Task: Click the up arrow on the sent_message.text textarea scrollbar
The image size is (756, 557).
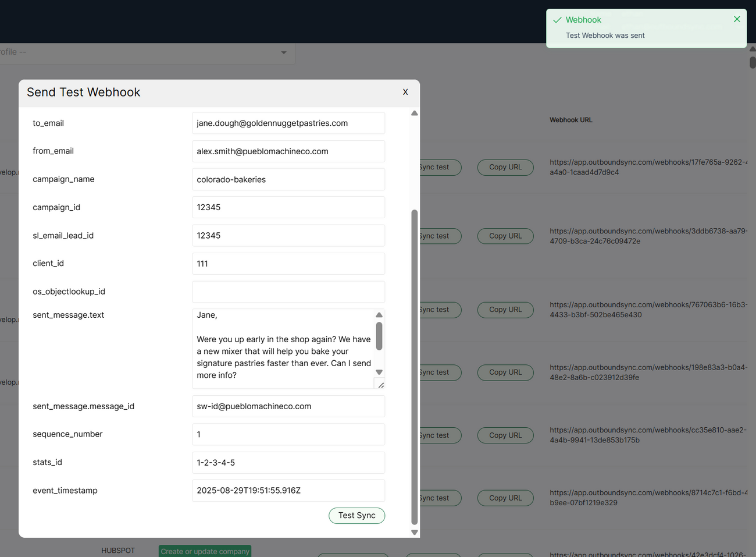Action: 379,314
